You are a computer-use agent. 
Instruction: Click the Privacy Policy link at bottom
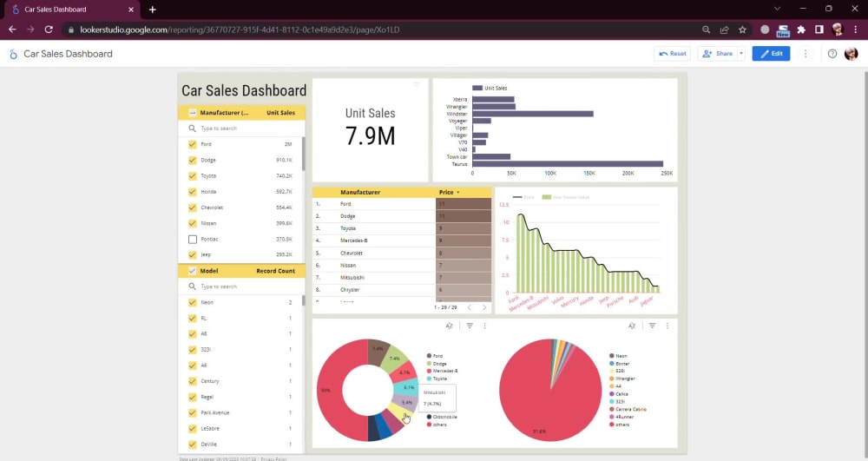(x=274, y=458)
